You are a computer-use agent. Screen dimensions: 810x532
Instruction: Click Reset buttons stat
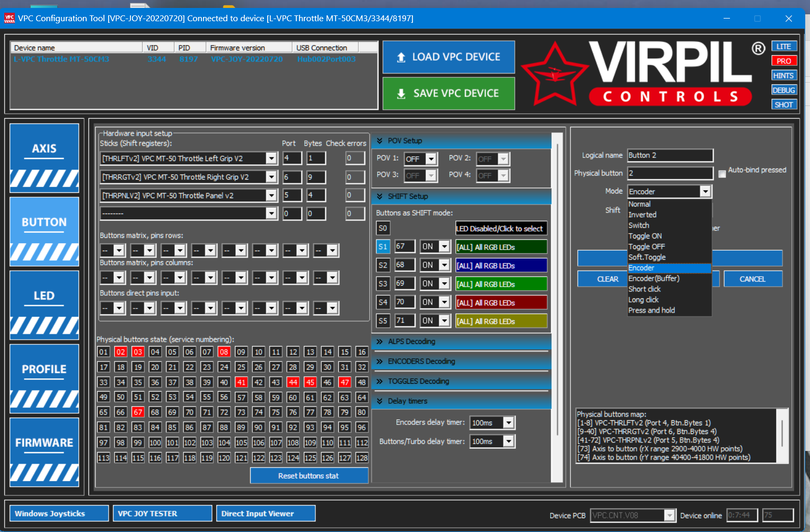[x=309, y=476]
